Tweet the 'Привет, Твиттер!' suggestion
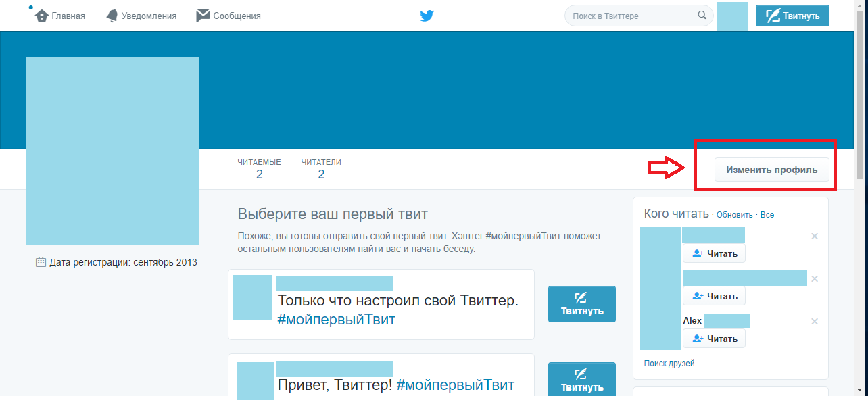 point(581,380)
